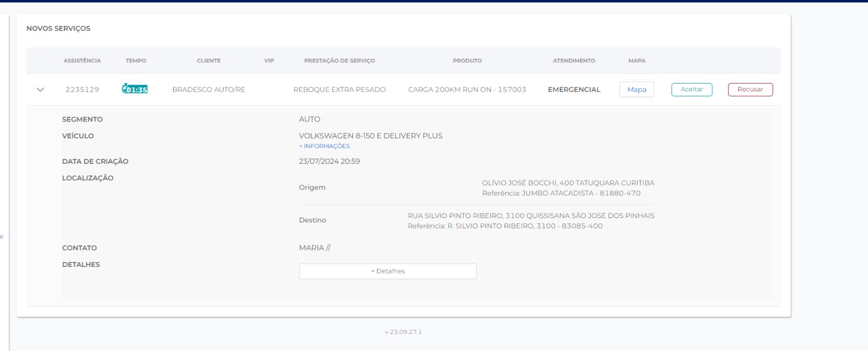Collapse the service 2235129 row chevron
The height and width of the screenshot is (351, 868).
click(x=40, y=90)
